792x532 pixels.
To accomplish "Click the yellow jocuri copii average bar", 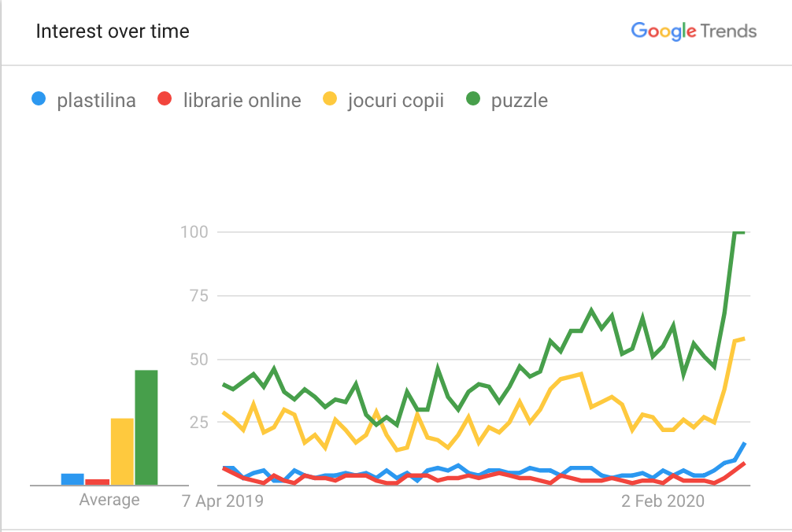I will coord(122,452).
